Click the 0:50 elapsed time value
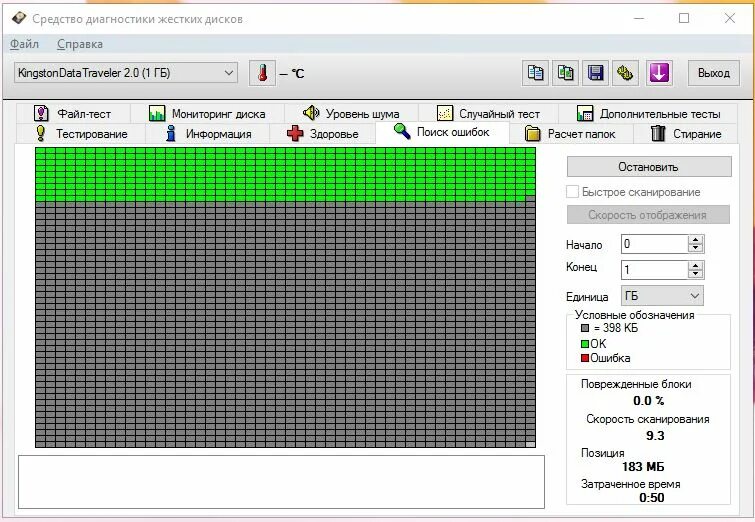The height and width of the screenshot is (522, 755). [x=652, y=497]
